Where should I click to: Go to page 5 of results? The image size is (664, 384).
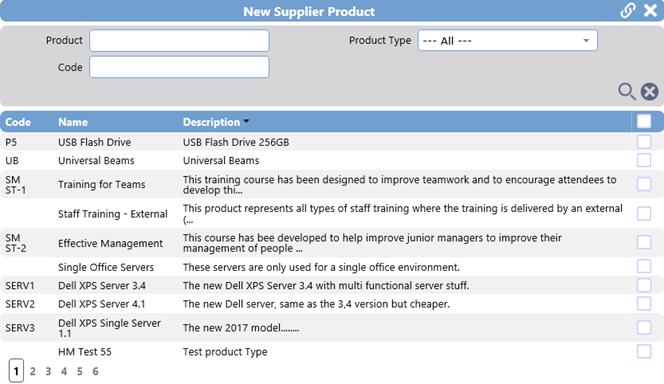click(x=80, y=371)
